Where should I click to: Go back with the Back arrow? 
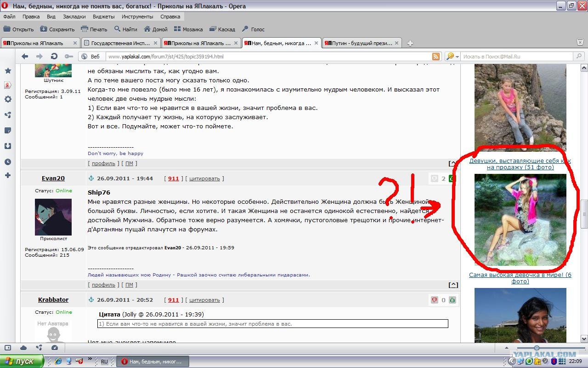25,57
